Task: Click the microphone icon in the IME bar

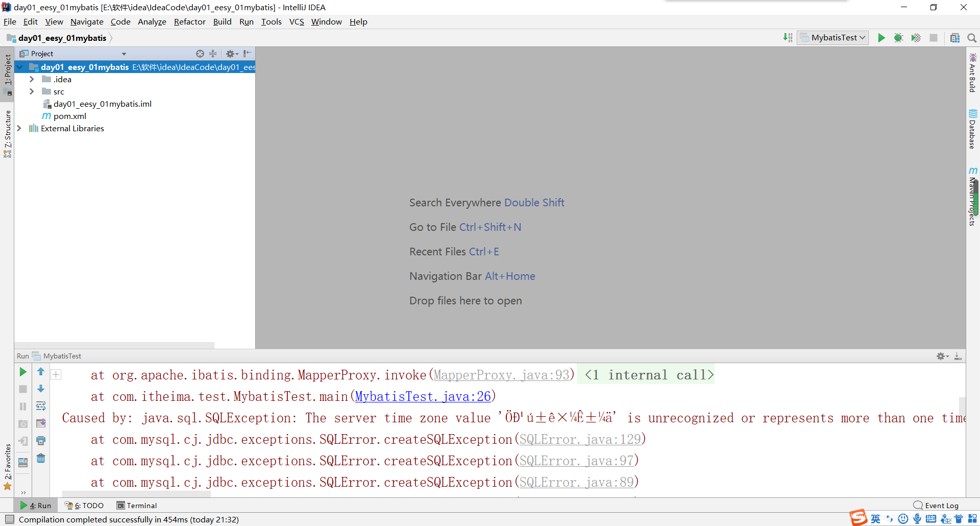Action: click(917, 519)
